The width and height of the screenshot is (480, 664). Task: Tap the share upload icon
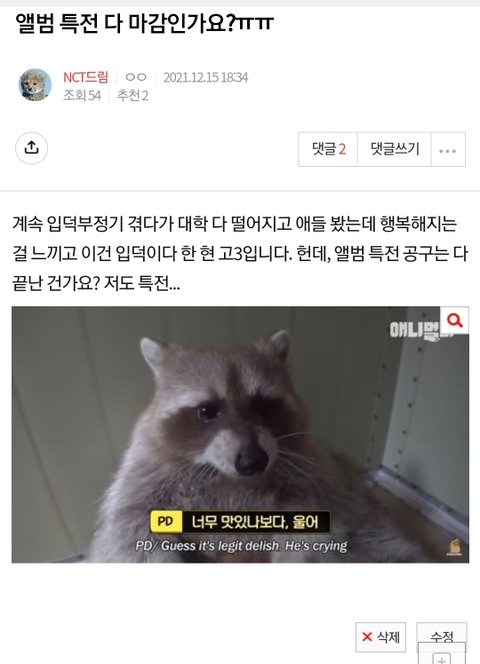tap(31, 148)
